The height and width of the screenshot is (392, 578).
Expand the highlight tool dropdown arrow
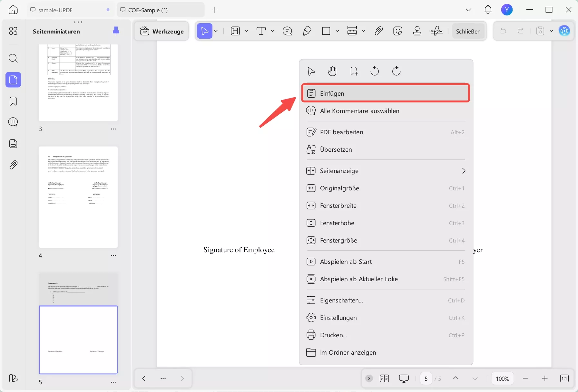pyautogui.click(x=246, y=31)
